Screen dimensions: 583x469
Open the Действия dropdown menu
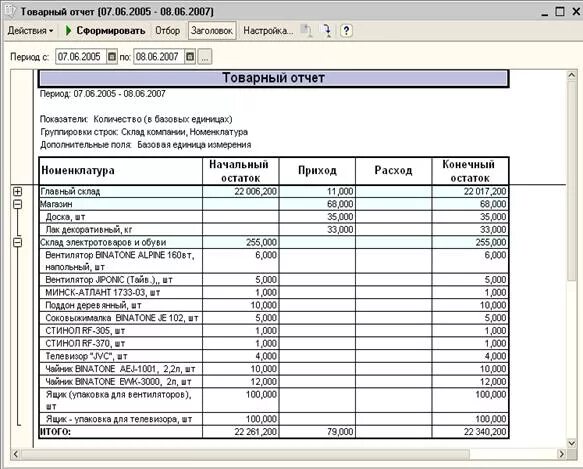pyautogui.click(x=30, y=31)
